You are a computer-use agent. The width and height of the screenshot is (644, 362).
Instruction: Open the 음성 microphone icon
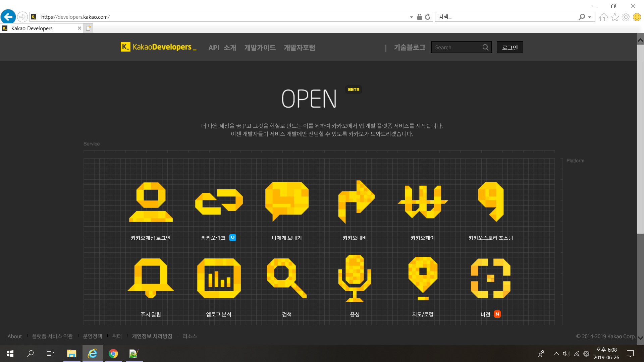(x=355, y=278)
